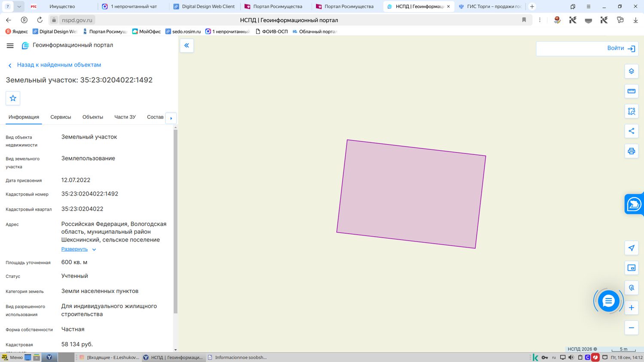Image resolution: width=644 pixels, height=362 pixels.
Task: Open the browser tab groups dropdown
Action: coord(19,6)
